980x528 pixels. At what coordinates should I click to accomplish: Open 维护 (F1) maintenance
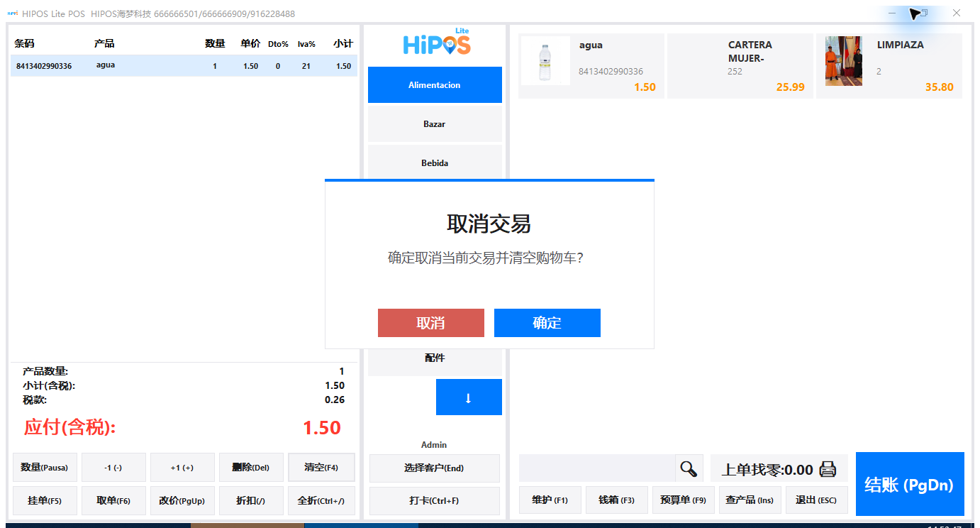pos(550,500)
